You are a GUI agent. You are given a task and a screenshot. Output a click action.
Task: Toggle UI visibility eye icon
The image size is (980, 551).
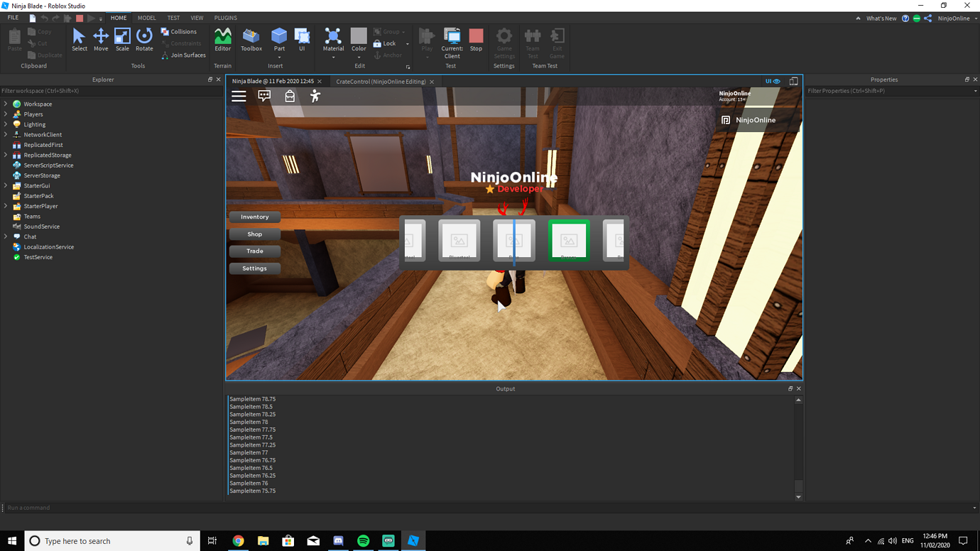[x=773, y=81]
